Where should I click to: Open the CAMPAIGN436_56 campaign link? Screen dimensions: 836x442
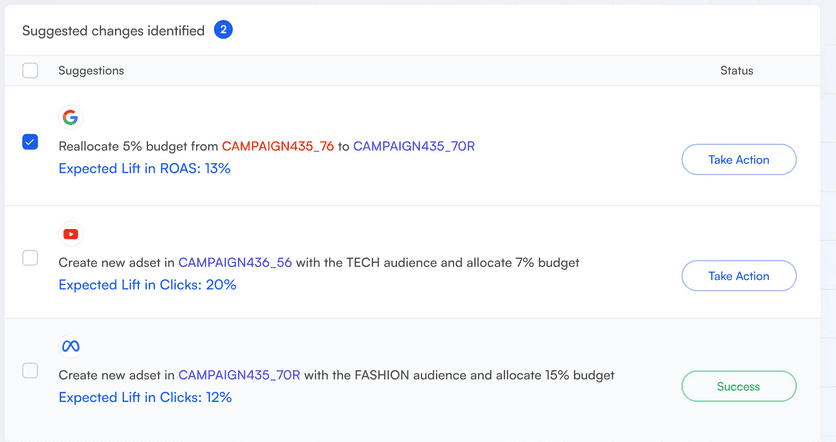point(235,262)
